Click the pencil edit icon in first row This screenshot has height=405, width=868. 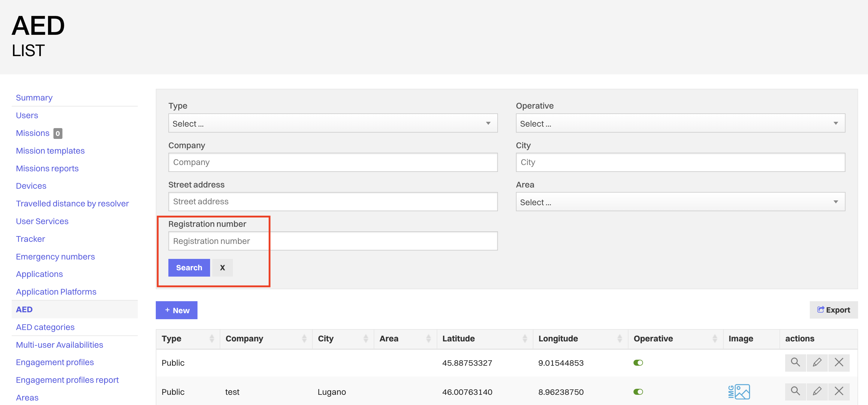[817, 362]
